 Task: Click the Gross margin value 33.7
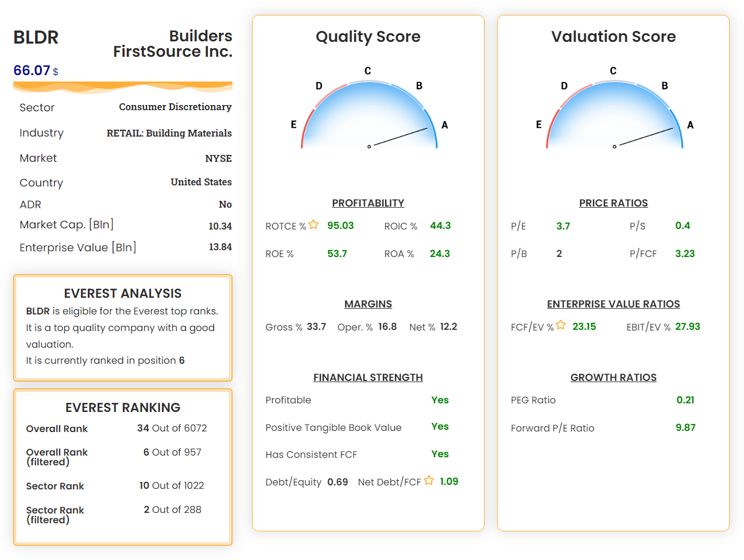(x=316, y=326)
